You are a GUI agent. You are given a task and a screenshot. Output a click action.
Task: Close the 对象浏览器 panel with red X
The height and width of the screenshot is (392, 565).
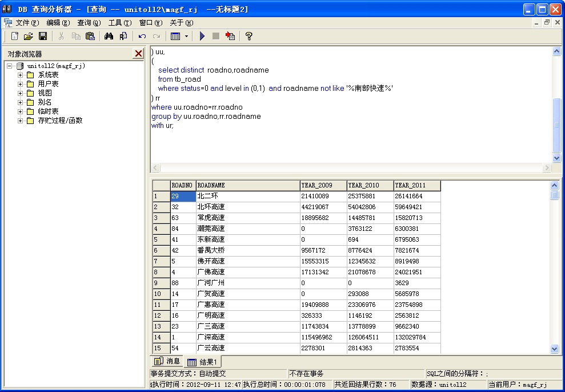[138, 54]
